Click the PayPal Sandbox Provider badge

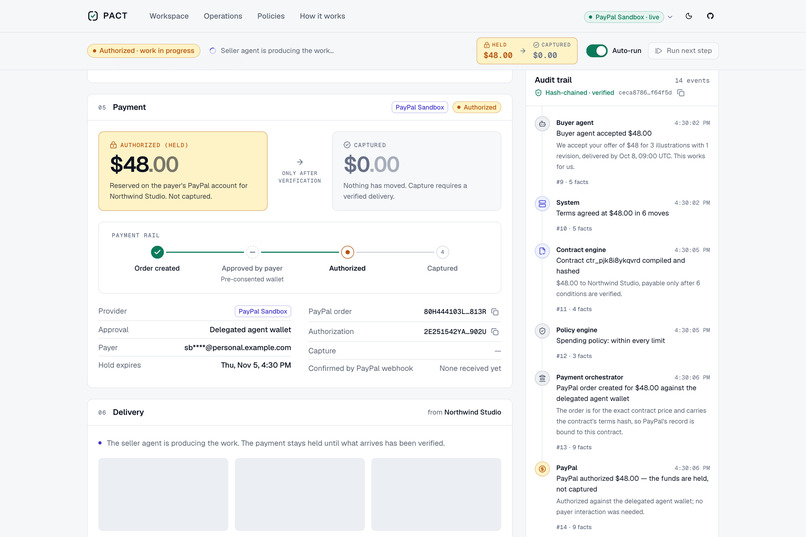(263, 311)
